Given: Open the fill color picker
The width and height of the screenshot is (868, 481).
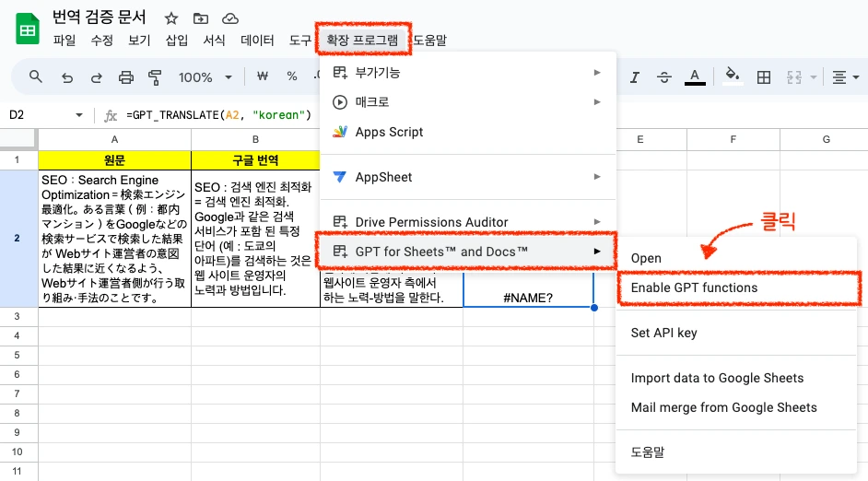Looking at the screenshot, I should click(x=733, y=76).
